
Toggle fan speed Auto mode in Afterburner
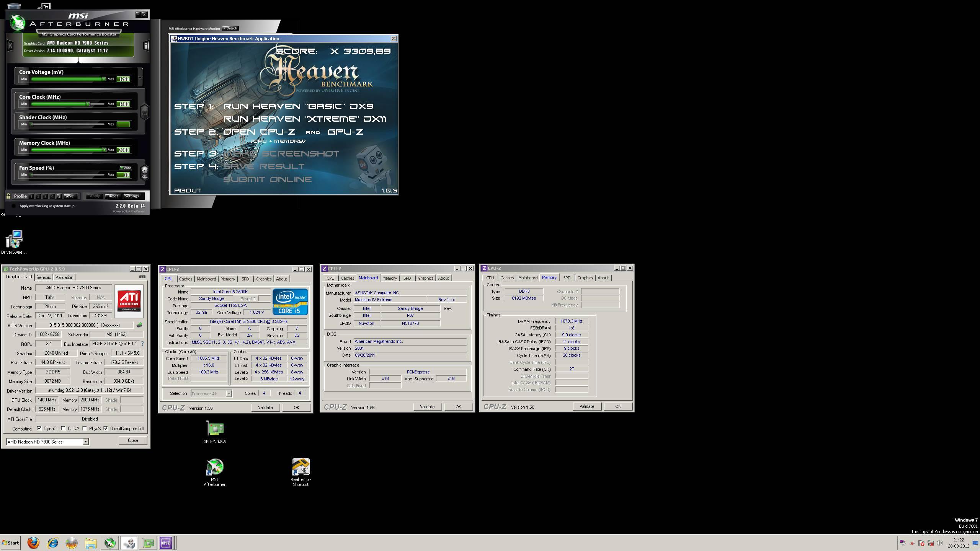126,168
